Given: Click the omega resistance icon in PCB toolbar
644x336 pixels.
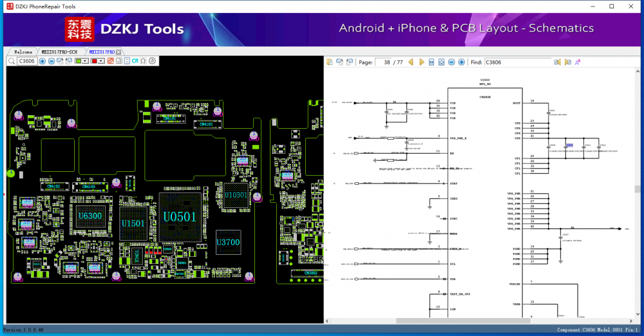Looking at the screenshot, I should 143,61.
